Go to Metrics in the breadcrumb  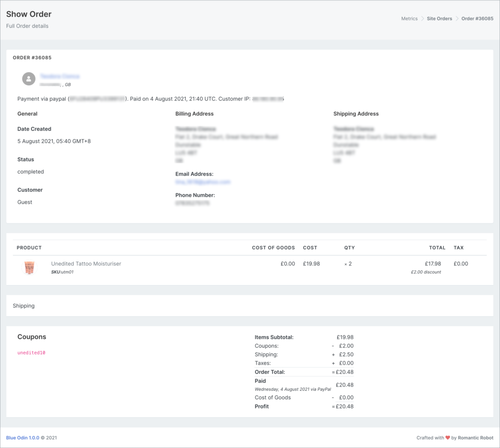tap(409, 19)
